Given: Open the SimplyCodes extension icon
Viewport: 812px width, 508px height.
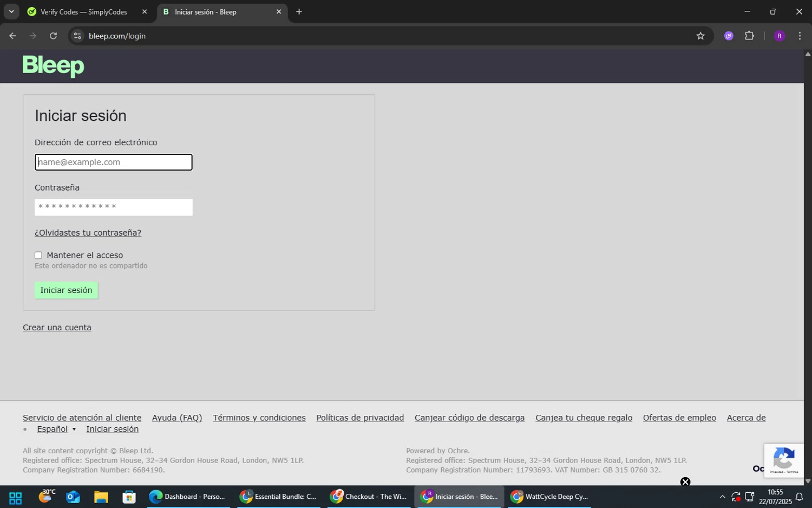Looking at the screenshot, I should point(729,36).
